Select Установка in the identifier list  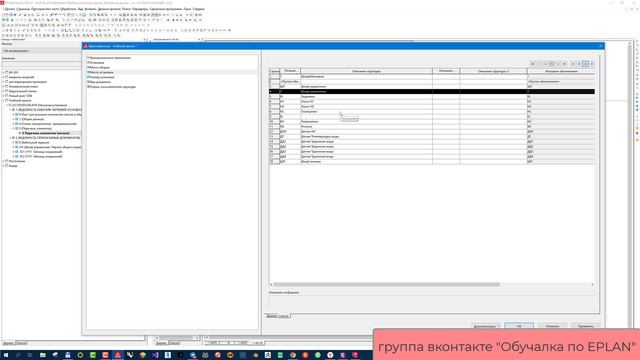click(x=97, y=63)
